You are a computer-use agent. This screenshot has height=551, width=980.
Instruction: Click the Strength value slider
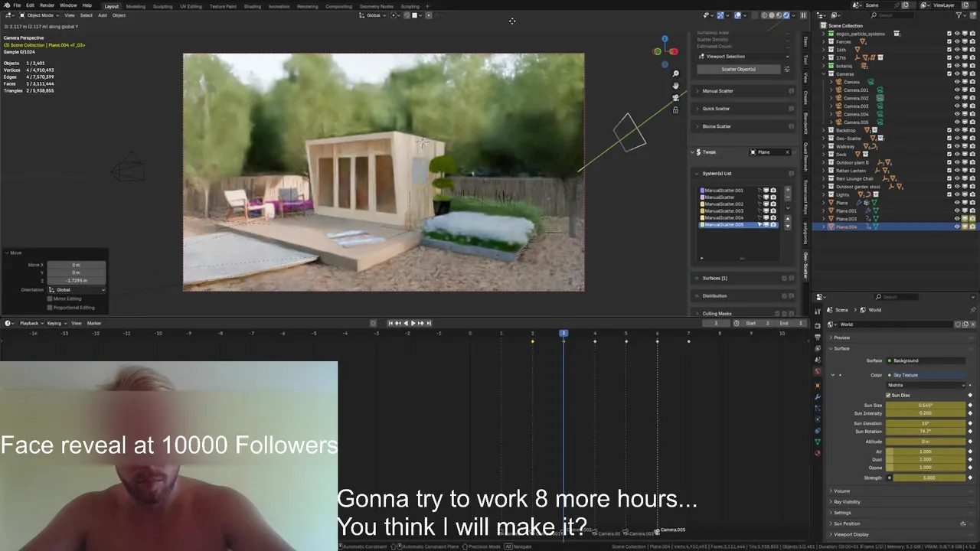(929, 478)
